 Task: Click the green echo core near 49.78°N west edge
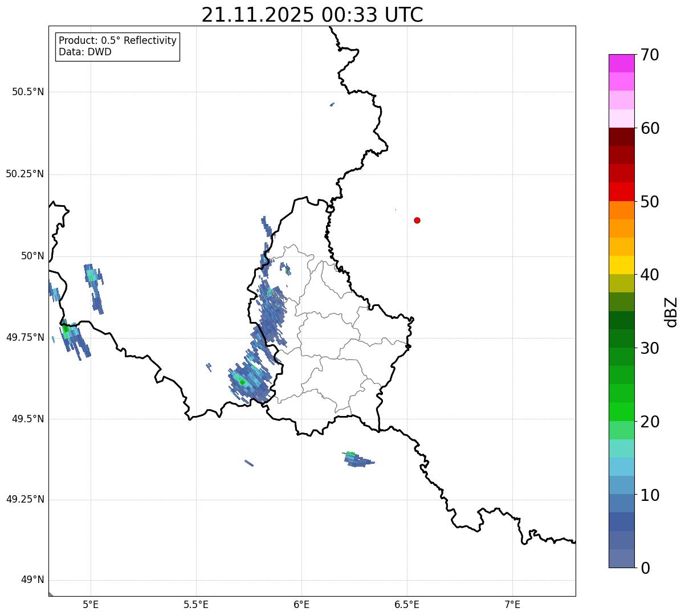(x=66, y=329)
